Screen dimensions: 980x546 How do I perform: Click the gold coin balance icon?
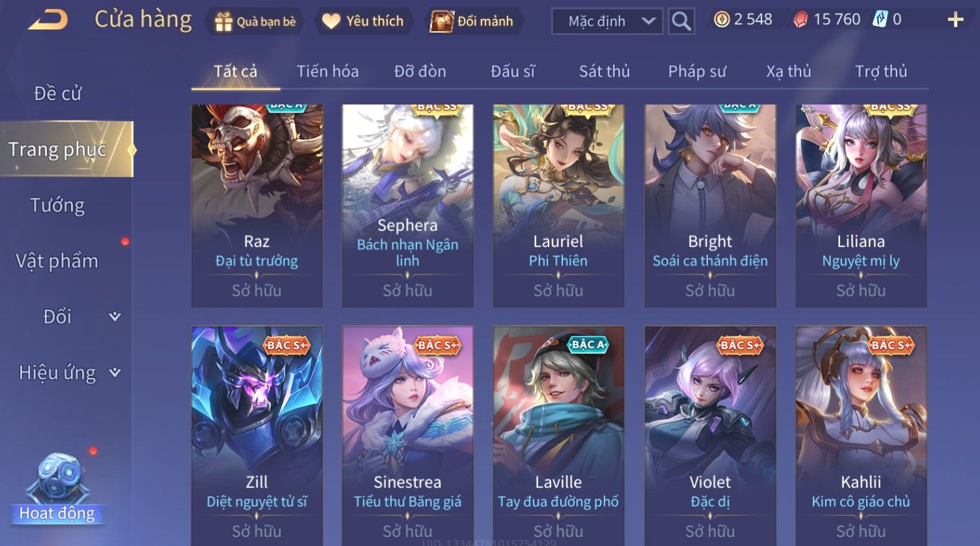[721, 20]
